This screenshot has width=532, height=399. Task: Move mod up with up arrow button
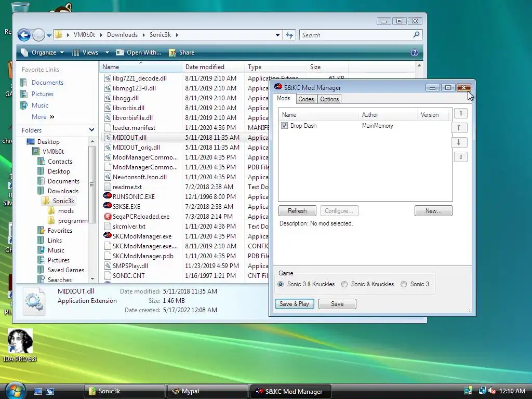(x=459, y=128)
